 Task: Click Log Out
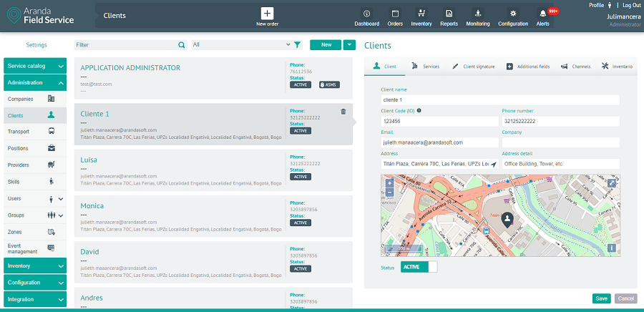coord(632,5)
